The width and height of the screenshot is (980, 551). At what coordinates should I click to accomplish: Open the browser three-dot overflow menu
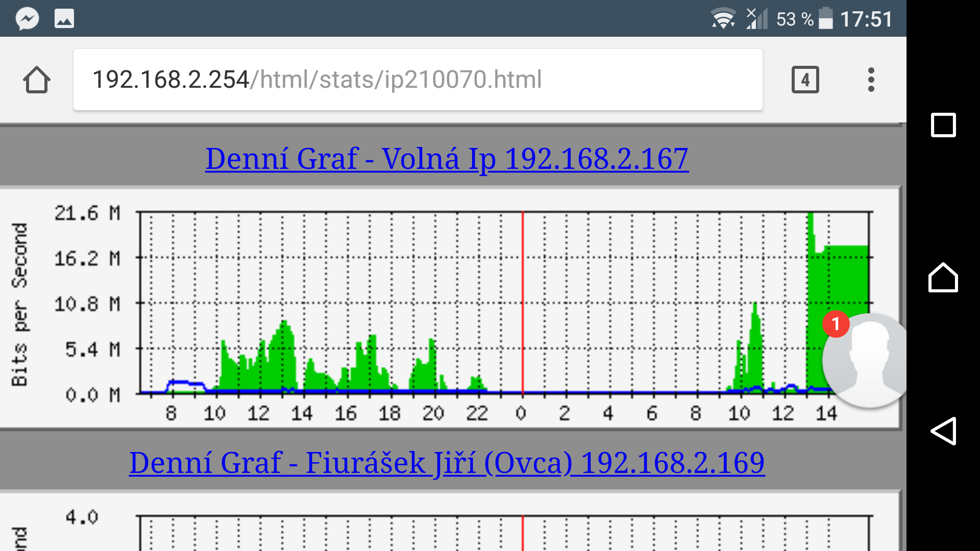871,80
